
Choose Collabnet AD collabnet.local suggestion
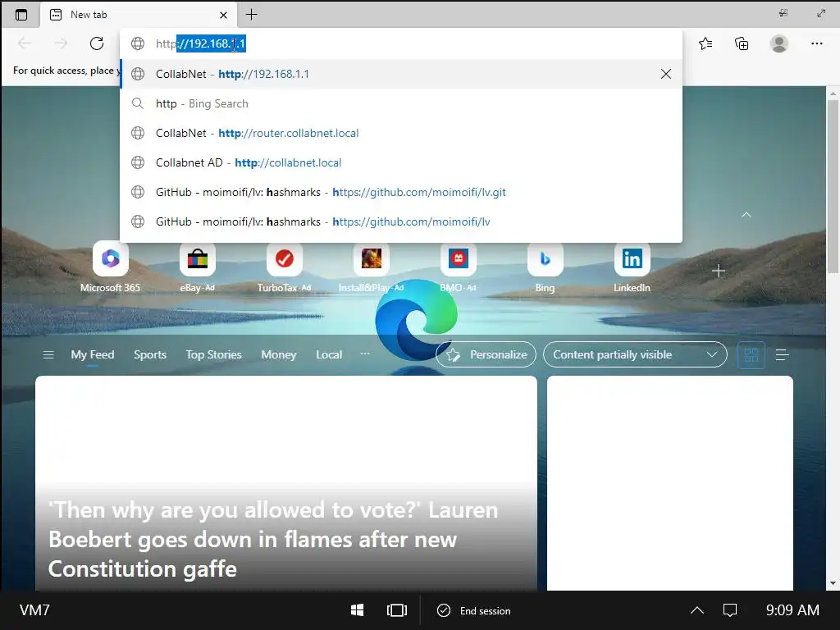pos(401,162)
